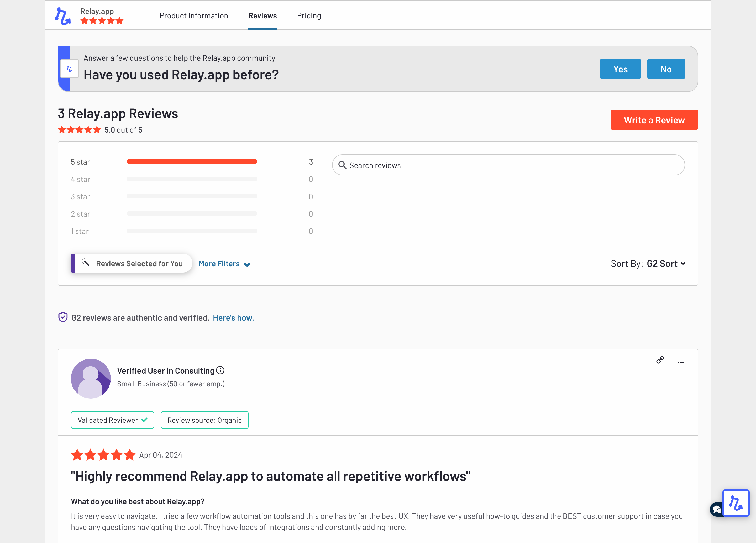756x543 pixels.
Task: Open the Here's how link
Action: point(233,318)
